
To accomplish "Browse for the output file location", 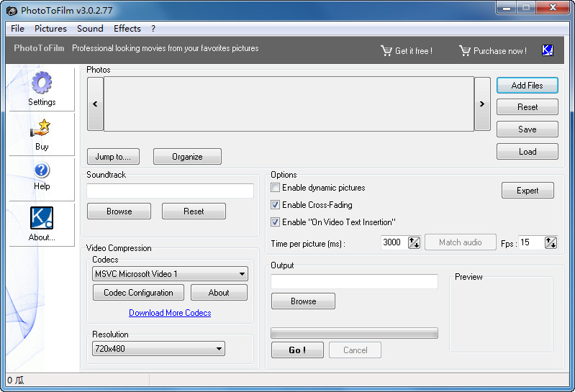I will tap(303, 301).
